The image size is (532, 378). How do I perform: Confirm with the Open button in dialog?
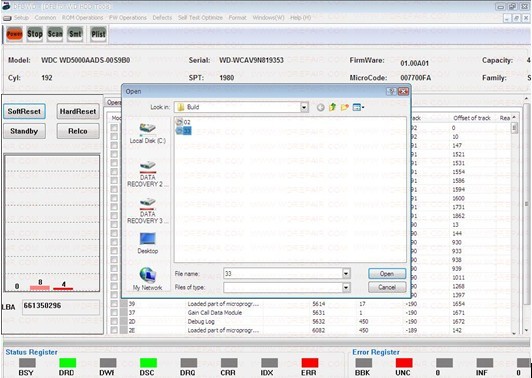387,274
